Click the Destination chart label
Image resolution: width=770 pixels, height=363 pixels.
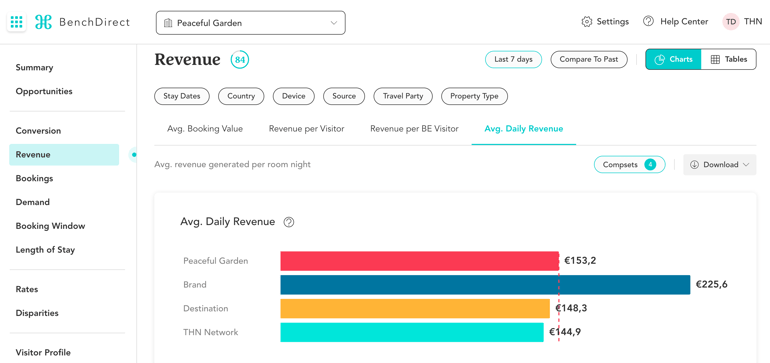[206, 308]
